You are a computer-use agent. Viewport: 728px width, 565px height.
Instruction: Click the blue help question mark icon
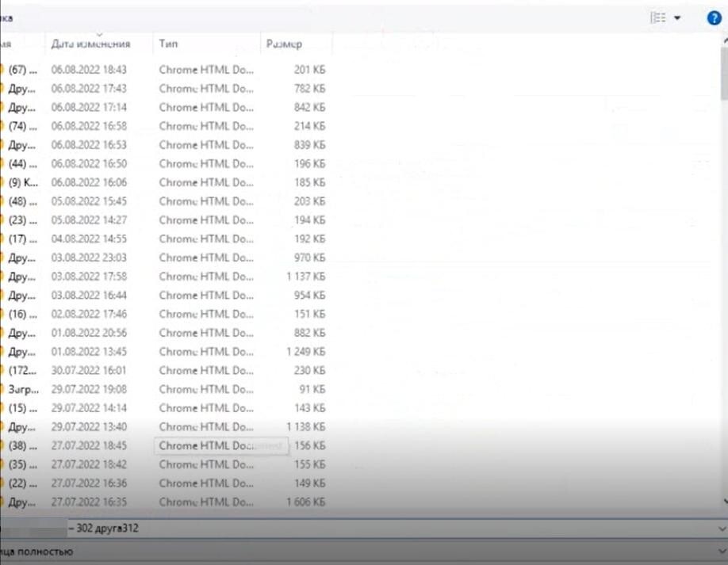pyautogui.click(x=714, y=18)
